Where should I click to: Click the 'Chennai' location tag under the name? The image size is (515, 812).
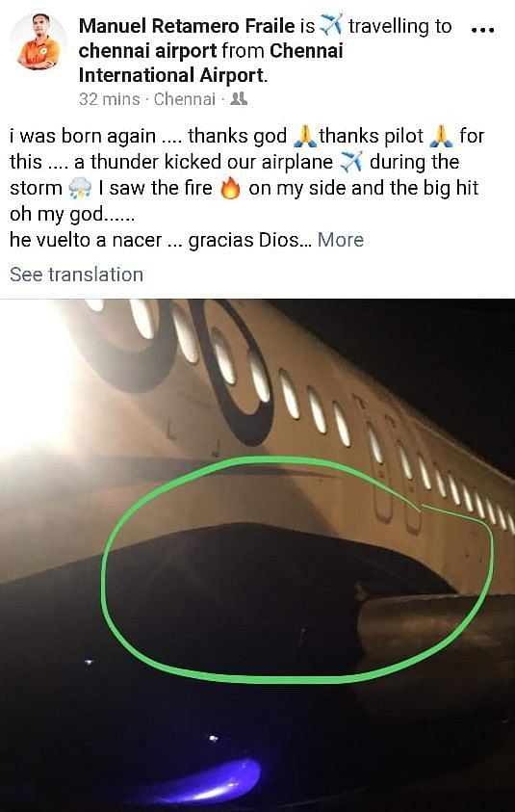coord(184,99)
